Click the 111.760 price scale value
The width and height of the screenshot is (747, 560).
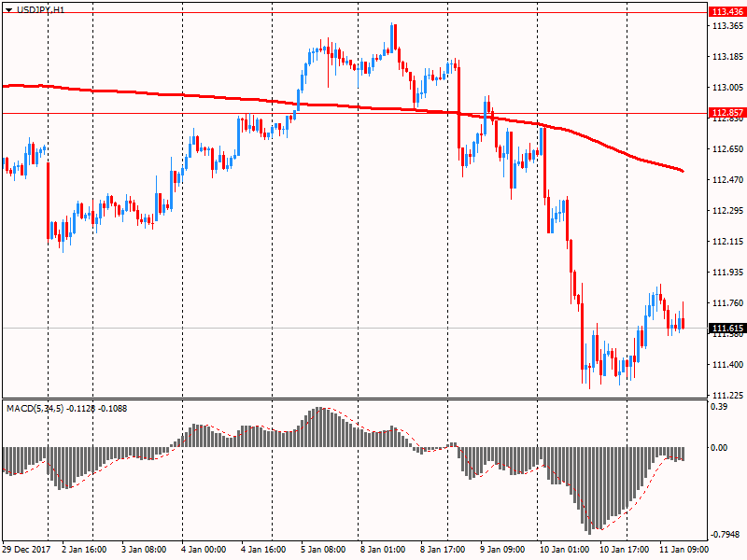[x=727, y=302]
